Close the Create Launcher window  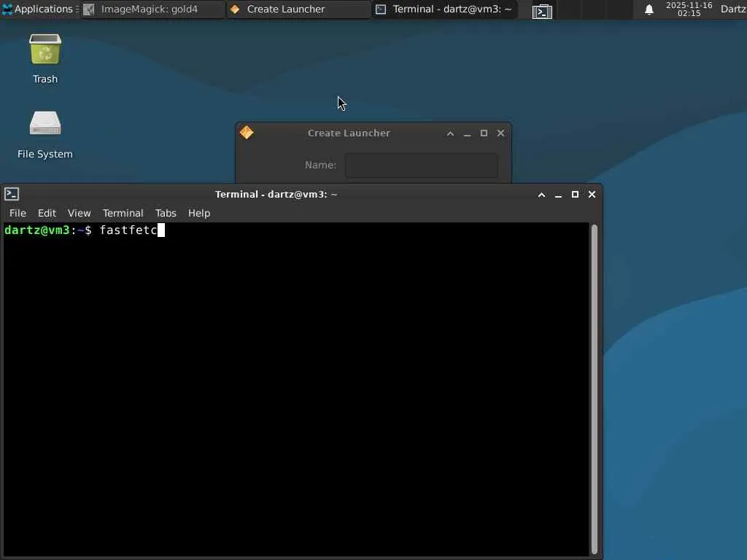click(x=500, y=133)
